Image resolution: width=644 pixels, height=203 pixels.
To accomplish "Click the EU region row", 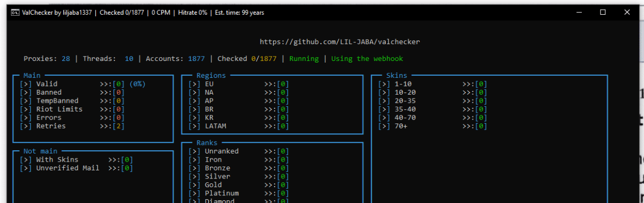I will (239, 84).
